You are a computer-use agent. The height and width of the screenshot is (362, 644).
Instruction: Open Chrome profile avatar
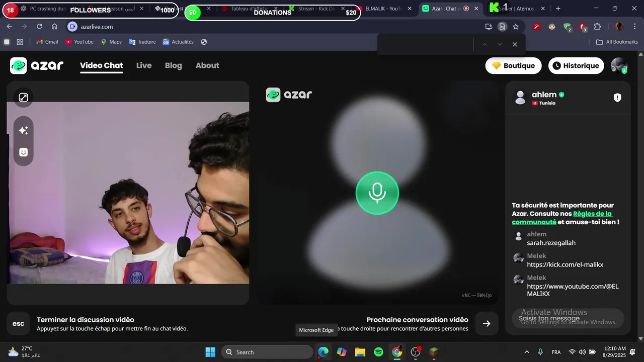point(619,27)
